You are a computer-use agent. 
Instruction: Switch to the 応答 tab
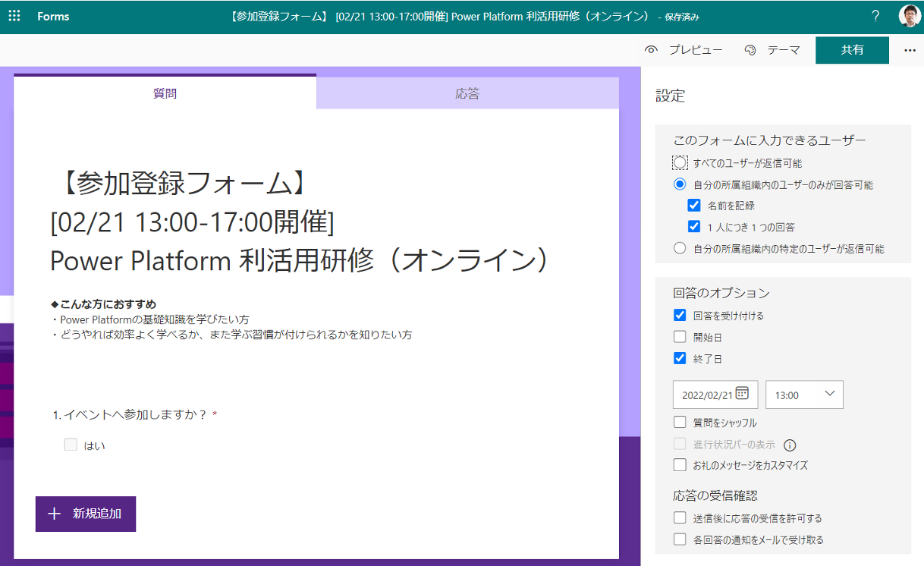click(467, 94)
